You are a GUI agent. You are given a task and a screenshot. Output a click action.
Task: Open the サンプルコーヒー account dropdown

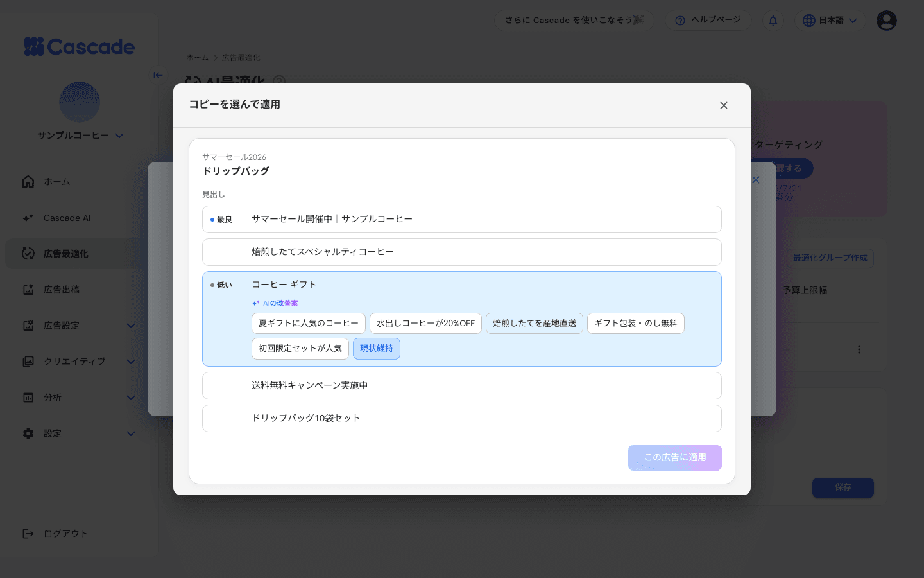tap(80, 136)
